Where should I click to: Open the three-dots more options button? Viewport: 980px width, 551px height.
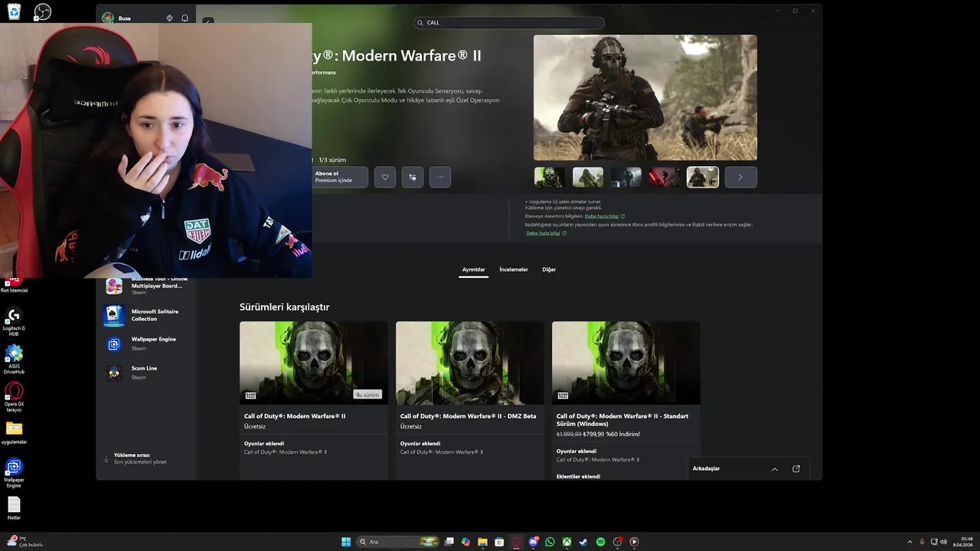(x=440, y=177)
